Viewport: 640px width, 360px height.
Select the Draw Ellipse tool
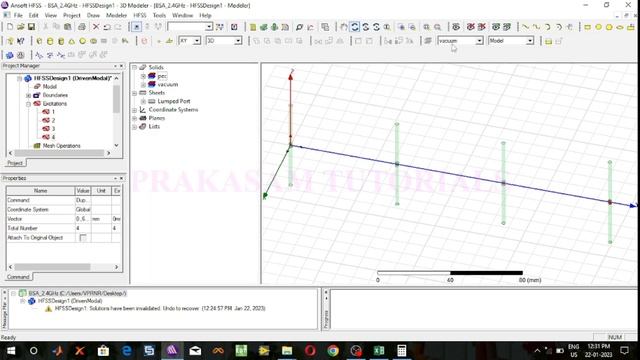tap(620, 27)
